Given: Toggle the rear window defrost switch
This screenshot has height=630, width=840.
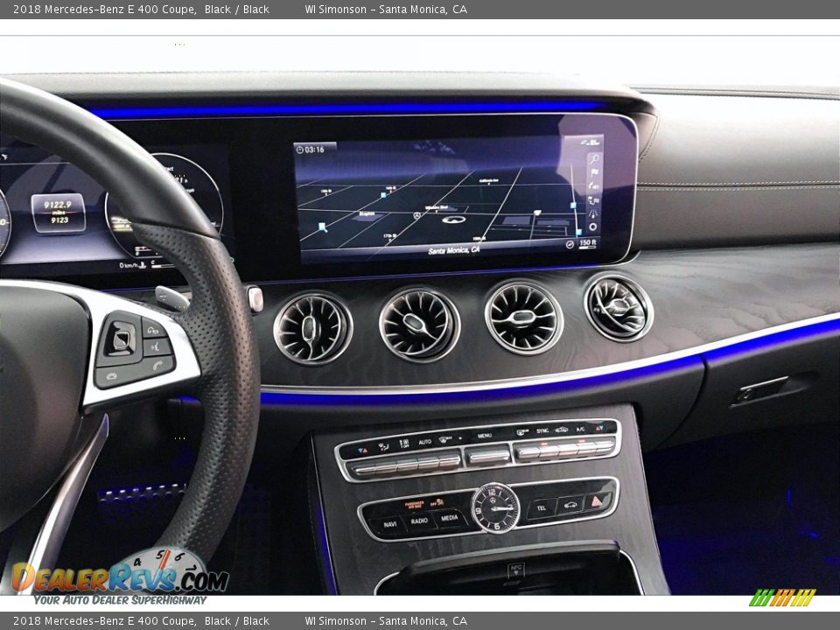Looking at the screenshot, I should click(x=528, y=452).
